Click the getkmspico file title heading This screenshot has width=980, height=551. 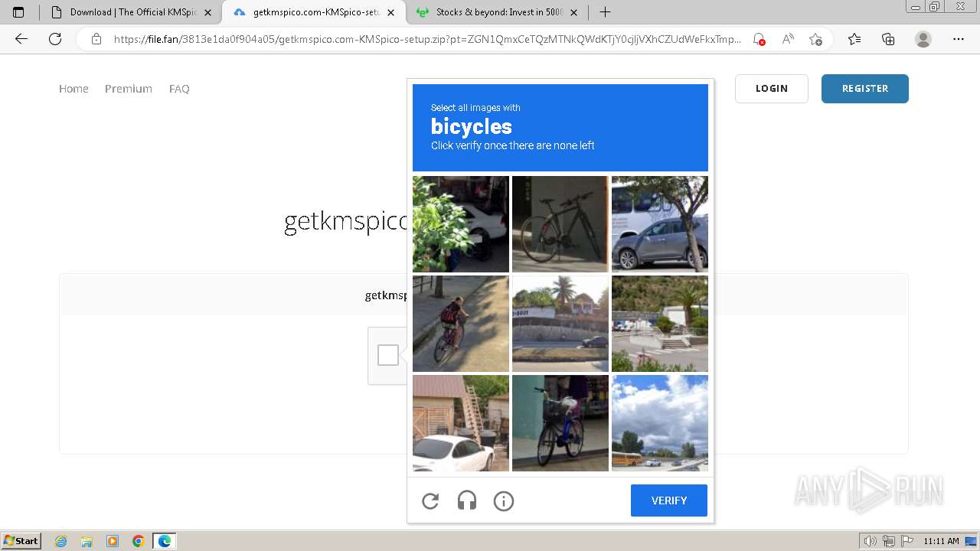coord(345,222)
